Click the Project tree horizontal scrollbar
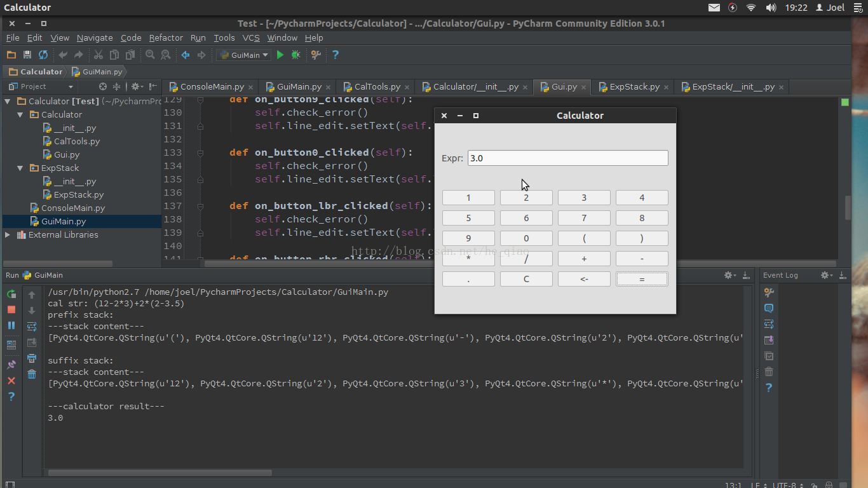 click(58, 263)
